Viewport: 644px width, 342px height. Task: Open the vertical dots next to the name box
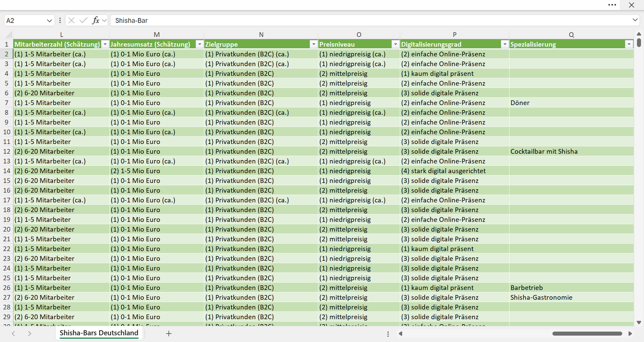click(x=60, y=20)
